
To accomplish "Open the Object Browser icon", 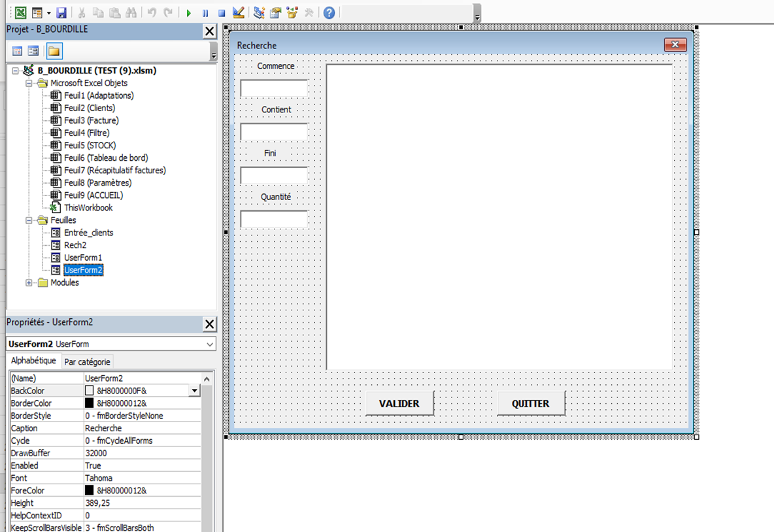I will coord(292,12).
